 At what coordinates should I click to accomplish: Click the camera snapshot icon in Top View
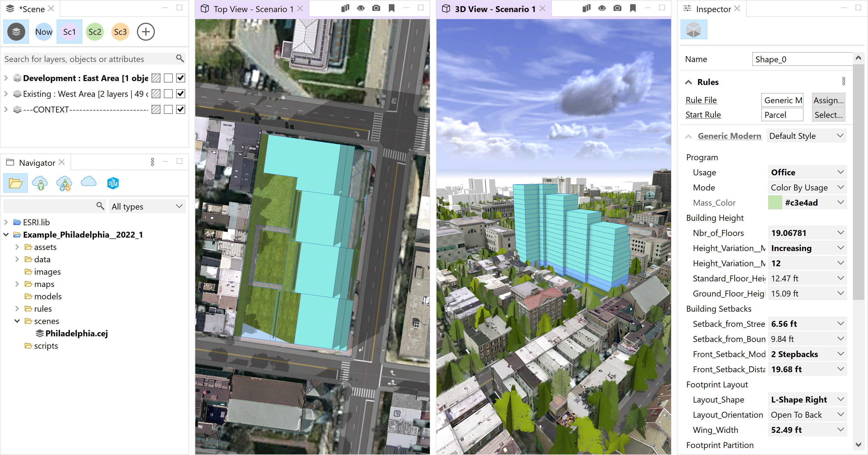click(x=376, y=8)
